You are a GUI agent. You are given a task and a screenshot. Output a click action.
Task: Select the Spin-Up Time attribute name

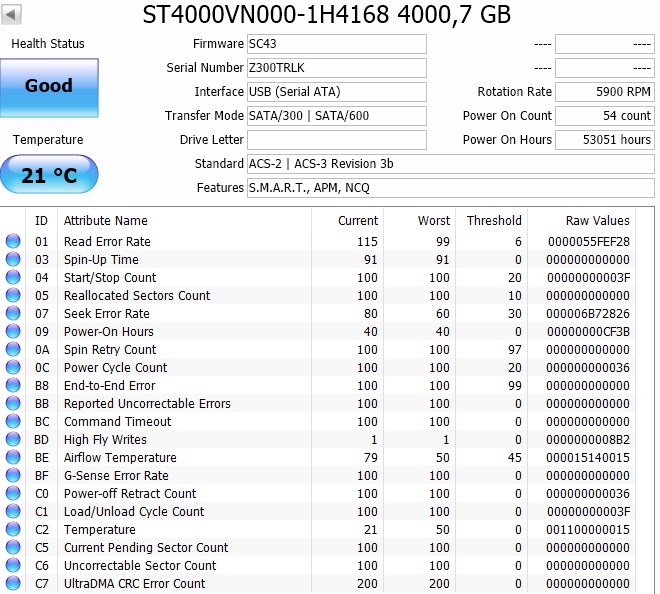101,260
